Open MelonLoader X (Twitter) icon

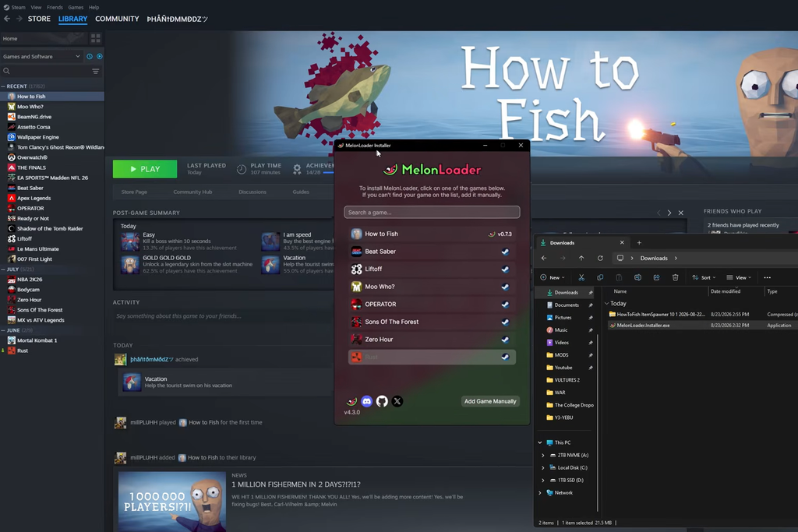point(397,401)
